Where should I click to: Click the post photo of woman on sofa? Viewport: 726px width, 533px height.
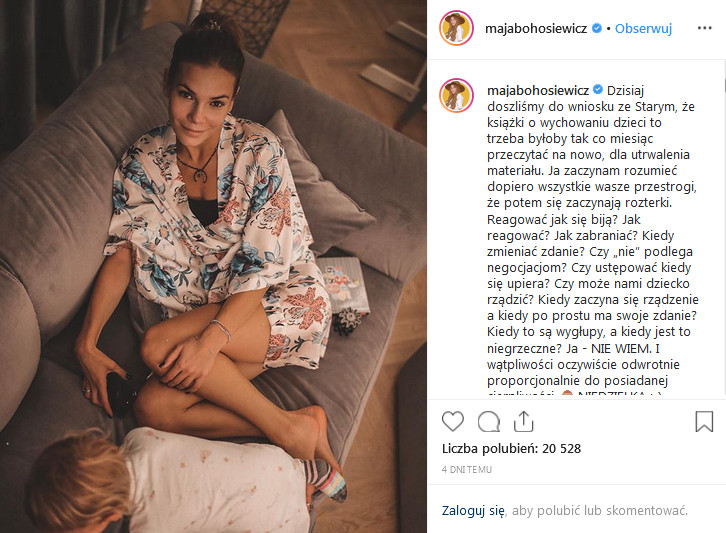[213, 266]
